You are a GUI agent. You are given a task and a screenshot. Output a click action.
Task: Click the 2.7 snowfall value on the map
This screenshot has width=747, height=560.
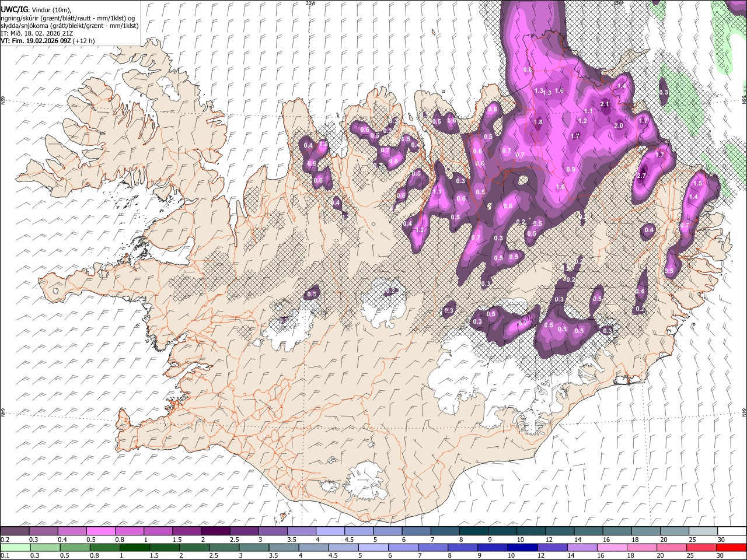point(642,176)
